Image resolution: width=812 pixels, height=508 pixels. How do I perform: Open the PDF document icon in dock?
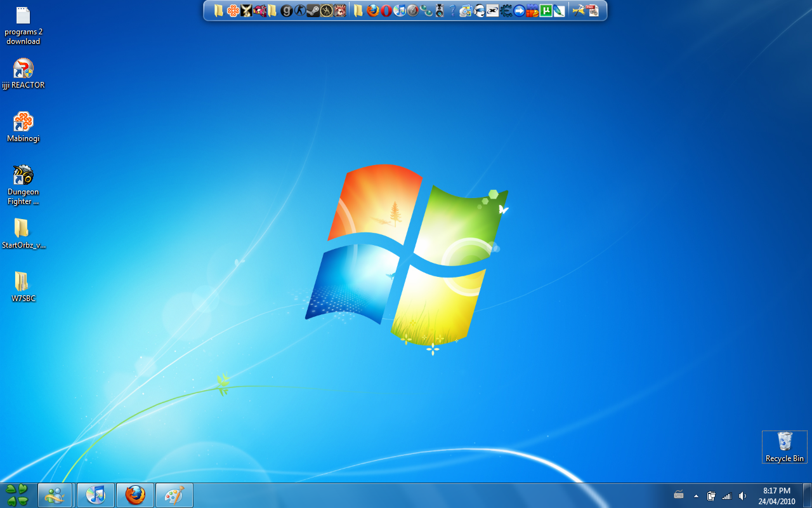(x=593, y=11)
